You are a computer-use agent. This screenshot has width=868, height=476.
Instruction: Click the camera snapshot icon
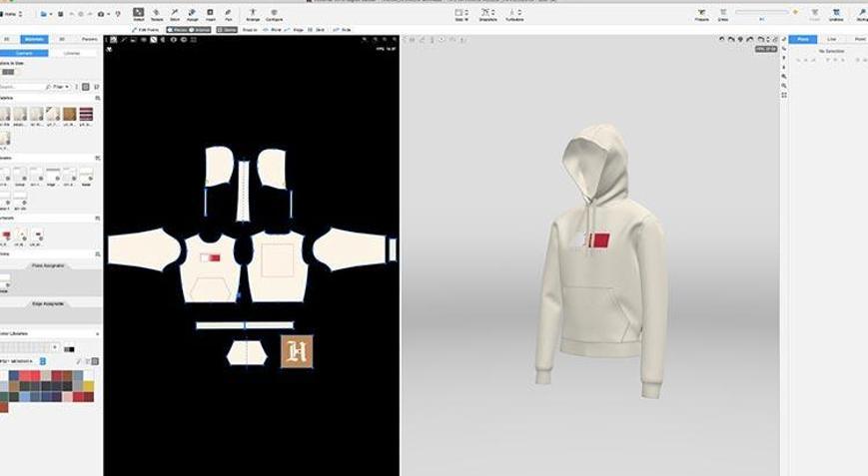[x=101, y=14]
